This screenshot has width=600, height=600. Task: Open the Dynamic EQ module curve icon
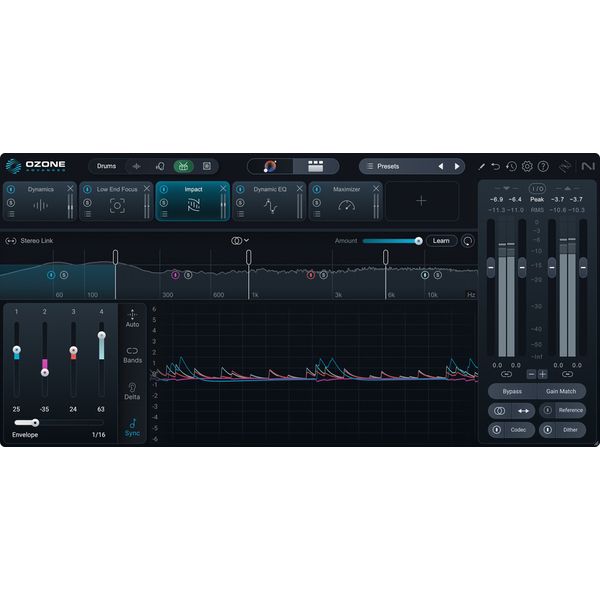(x=270, y=206)
